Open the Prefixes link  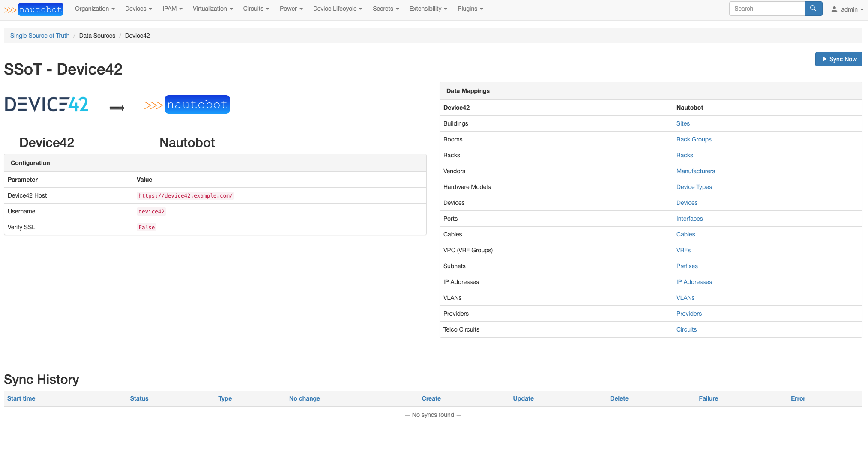(687, 266)
